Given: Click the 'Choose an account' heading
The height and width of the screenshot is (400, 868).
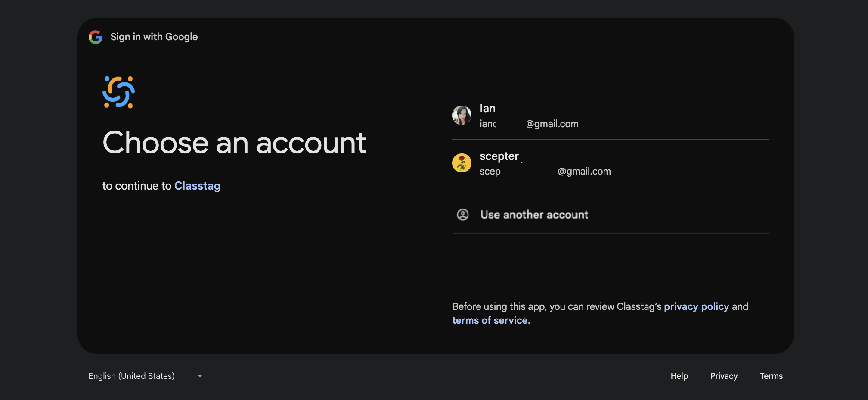Looking at the screenshot, I should pos(234,143).
